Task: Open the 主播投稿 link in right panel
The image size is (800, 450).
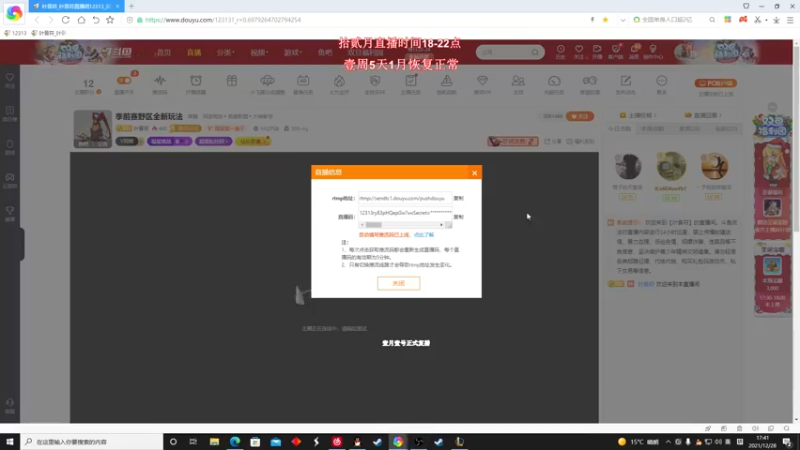Action: 638,115
